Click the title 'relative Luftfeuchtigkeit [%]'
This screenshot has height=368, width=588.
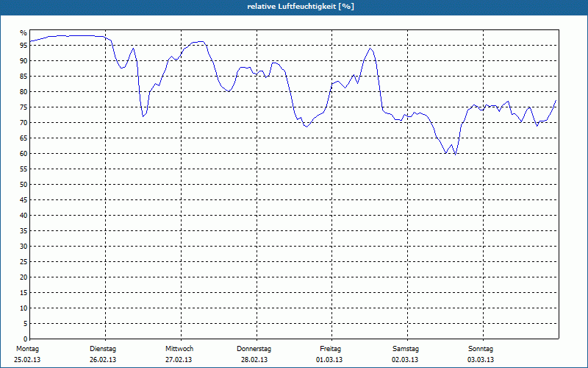(x=301, y=7)
